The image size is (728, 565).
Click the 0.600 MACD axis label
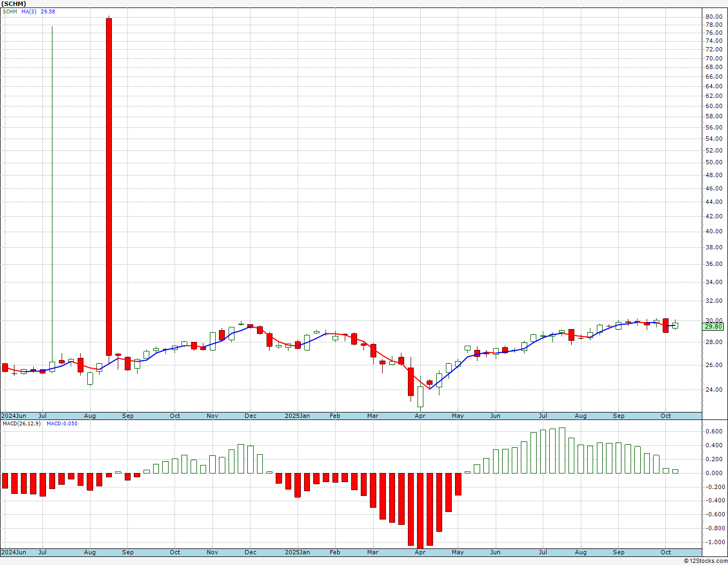(714, 431)
